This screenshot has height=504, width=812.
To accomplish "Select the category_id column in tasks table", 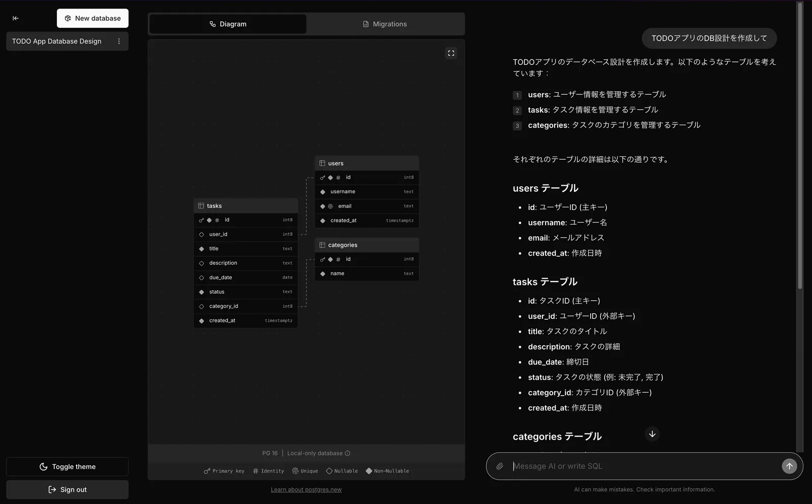I will tap(246, 306).
